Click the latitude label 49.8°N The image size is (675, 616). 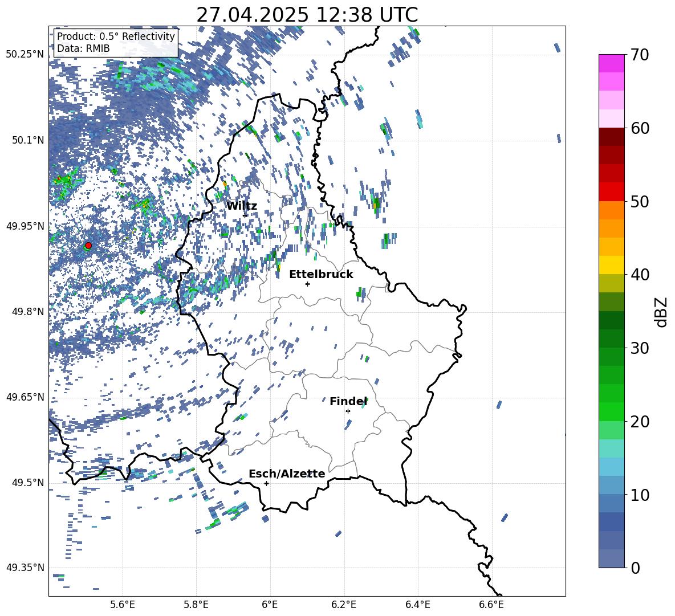point(27,312)
